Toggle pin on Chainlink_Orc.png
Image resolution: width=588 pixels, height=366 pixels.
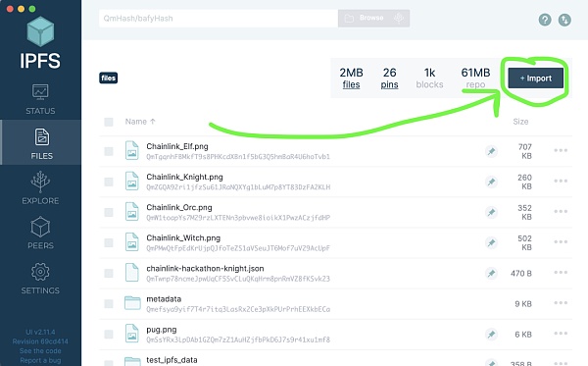[491, 212]
